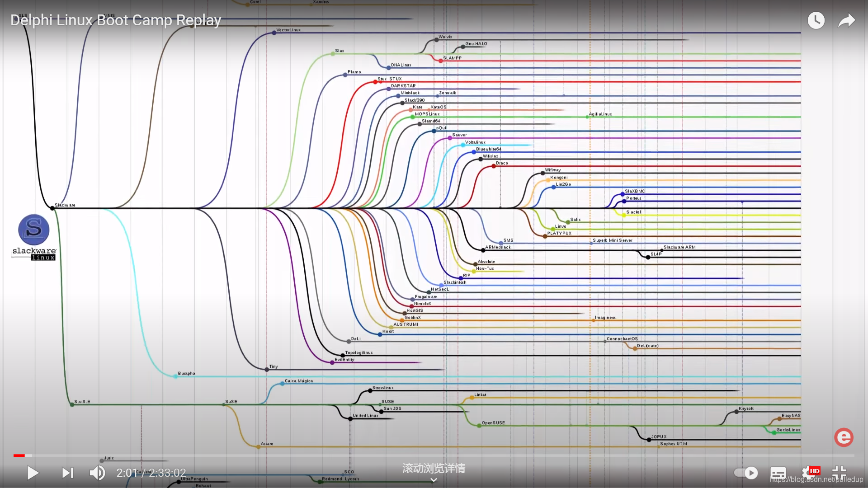Play the video
868x488 pixels.
[x=33, y=473]
